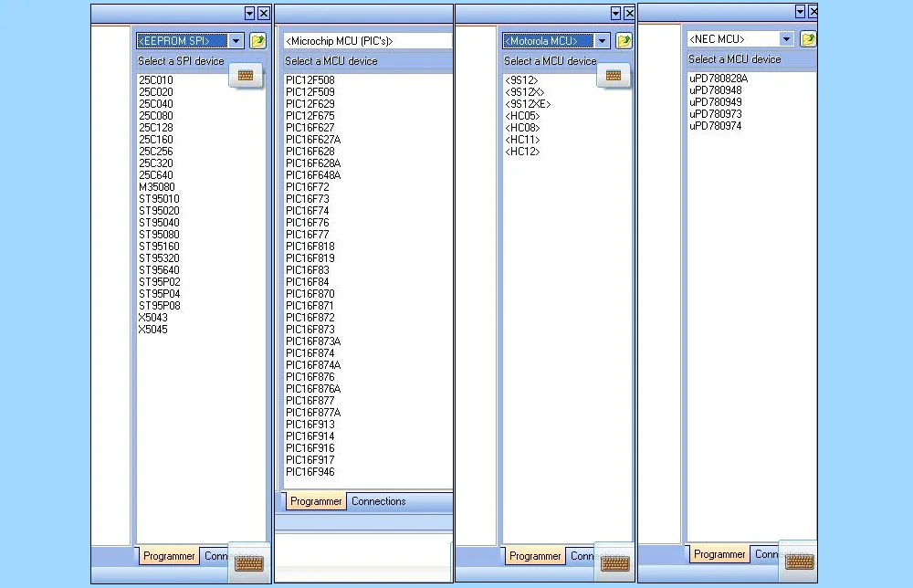Select PIC16F876A in the MCU list
The width and height of the screenshot is (913, 588).
313,389
